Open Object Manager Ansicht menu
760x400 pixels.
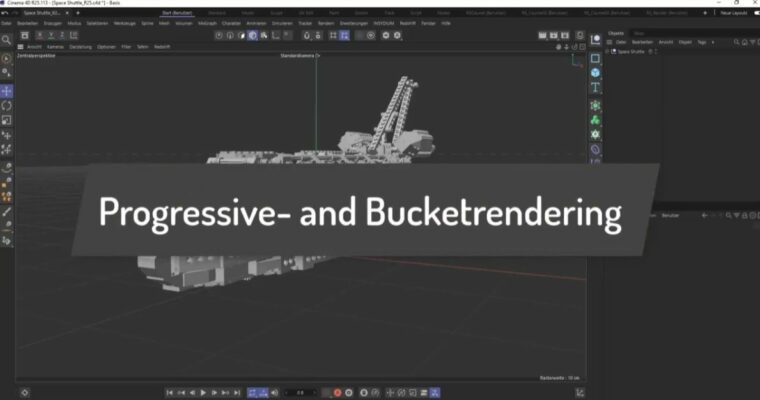(665, 42)
